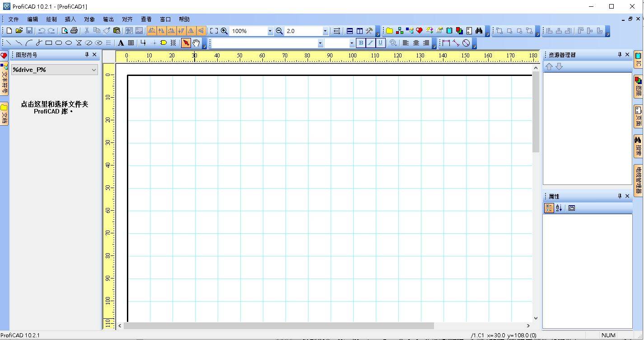Click the vertical scrollbar down arrow
Viewport: 644px width, 340px height.
pos(536,318)
